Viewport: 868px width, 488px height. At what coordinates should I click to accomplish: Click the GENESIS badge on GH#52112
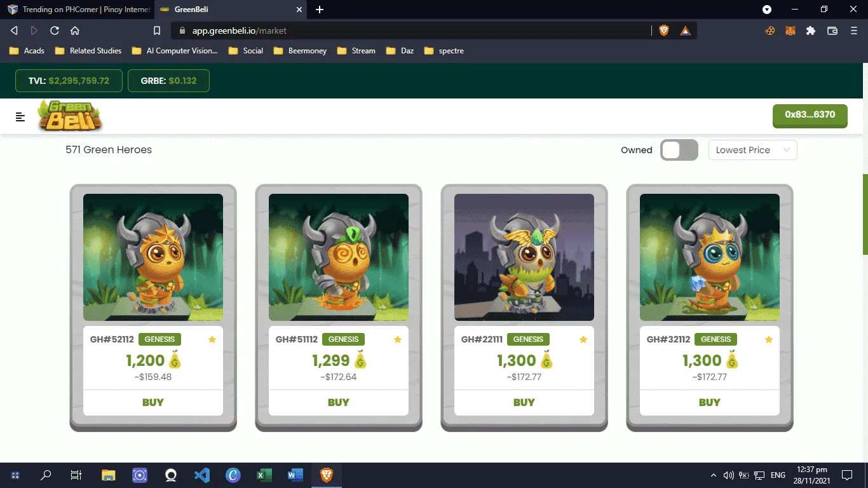pyautogui.click(x=159, y=339)
